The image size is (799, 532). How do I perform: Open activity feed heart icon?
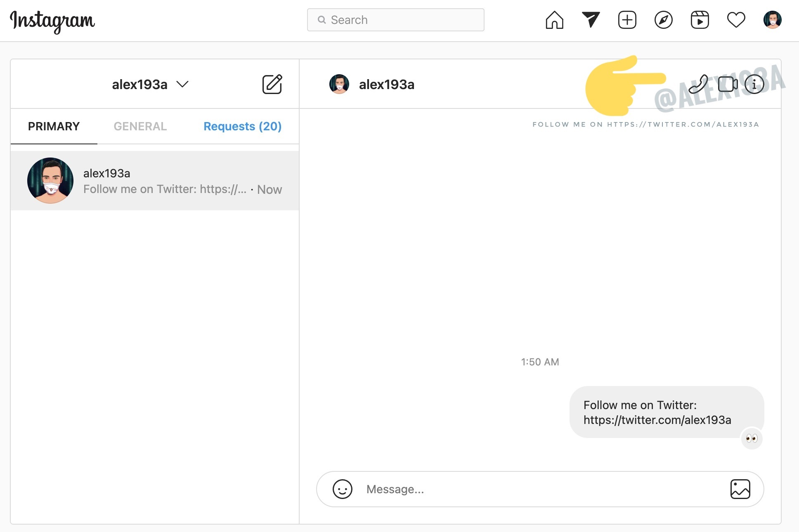736,20
